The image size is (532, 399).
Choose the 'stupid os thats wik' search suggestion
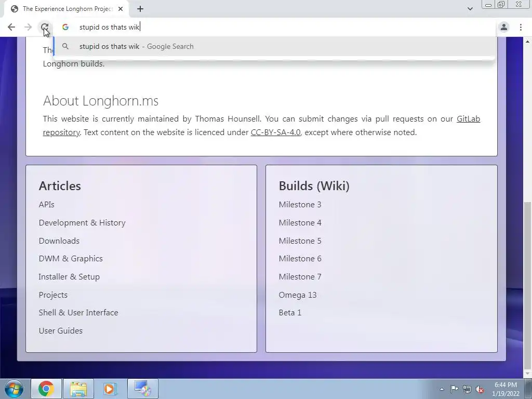(x=274, y=46)
